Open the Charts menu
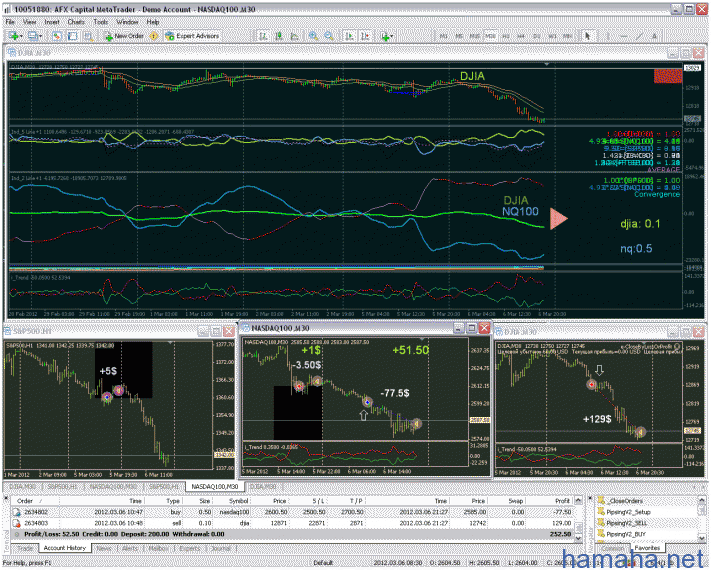This screenshot has height=570, width=711. pos(76,22)
